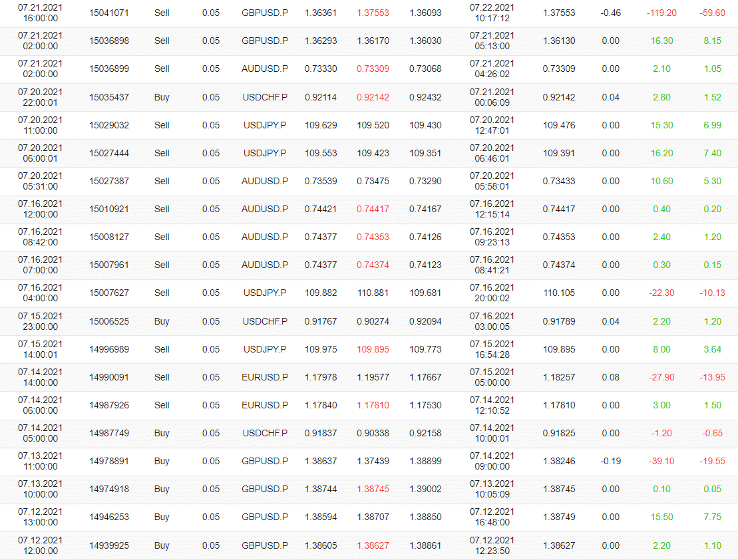Click the -13.95 profit value
Viewport: 738px width, 560px height.
(712, 377)
